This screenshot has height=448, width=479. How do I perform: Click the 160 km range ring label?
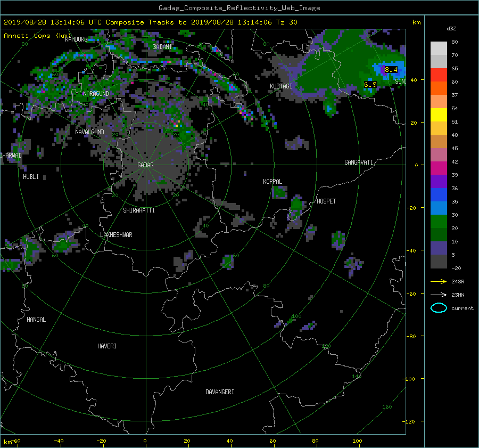(387, 407)
